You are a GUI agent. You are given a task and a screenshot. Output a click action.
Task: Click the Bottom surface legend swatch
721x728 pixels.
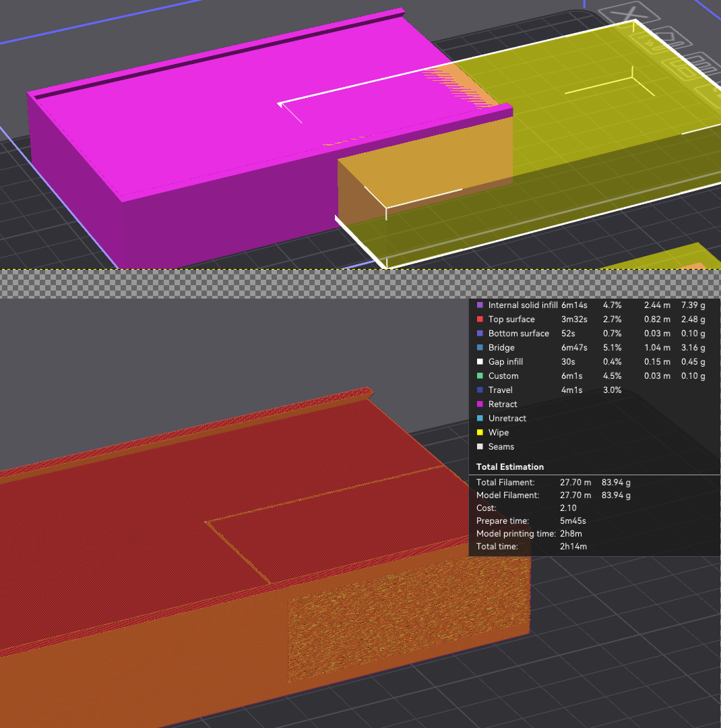tap(480, 334)
